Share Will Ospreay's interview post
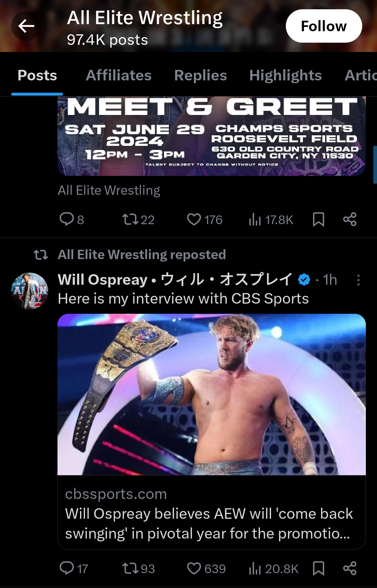377x588 pixels. pyautogui.click(x=350, y=568)
